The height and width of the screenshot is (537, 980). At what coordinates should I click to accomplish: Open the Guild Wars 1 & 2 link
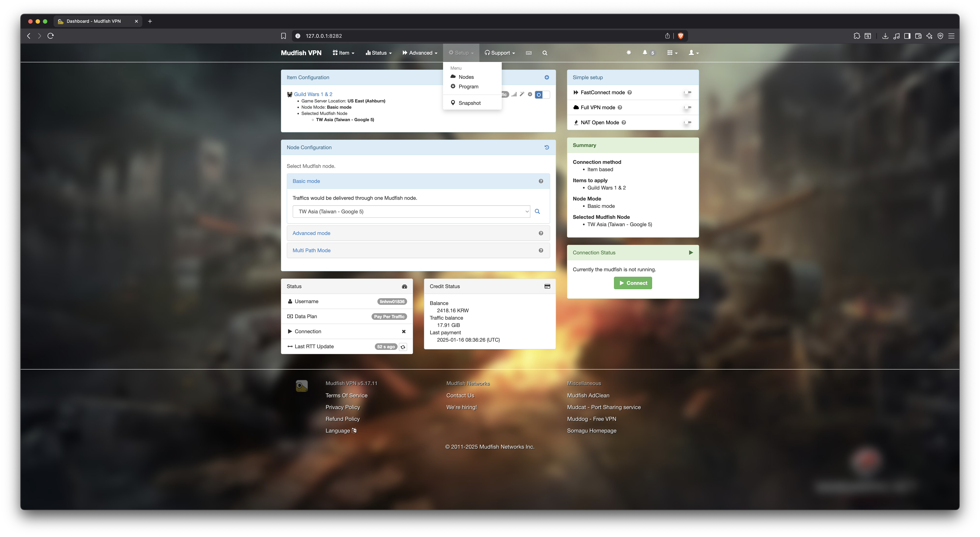click(x=313, y=94)
